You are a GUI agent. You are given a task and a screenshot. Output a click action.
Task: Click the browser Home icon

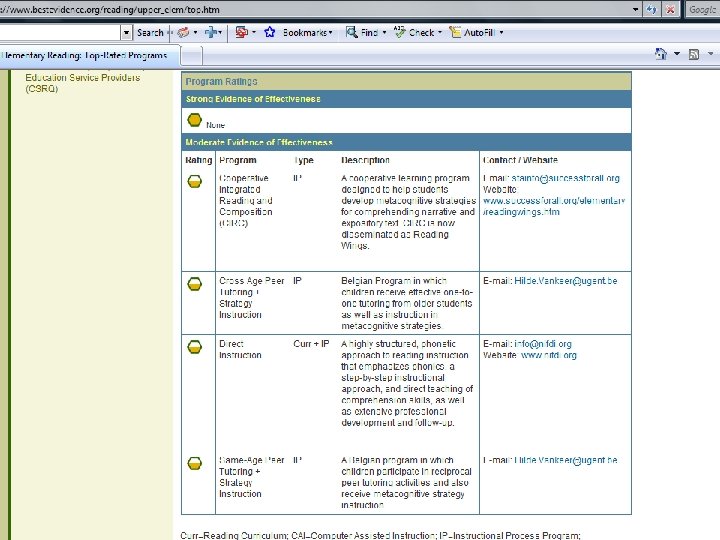tap(661, 54)
